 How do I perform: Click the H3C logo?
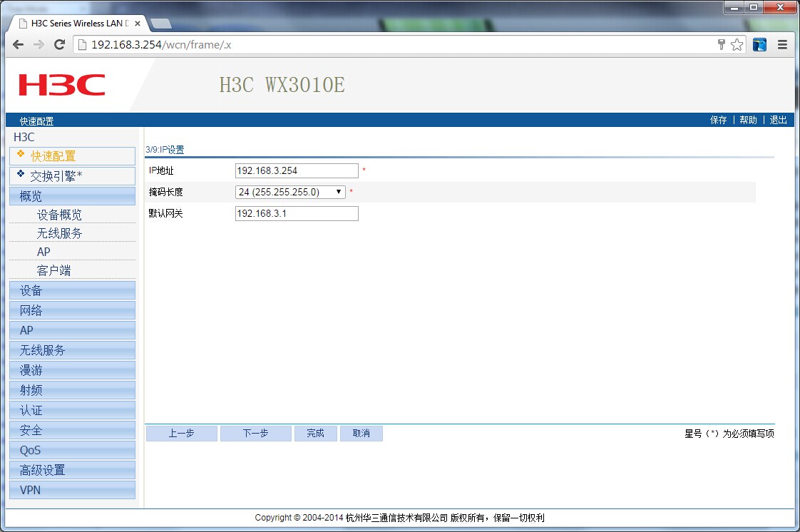point(62,85)
